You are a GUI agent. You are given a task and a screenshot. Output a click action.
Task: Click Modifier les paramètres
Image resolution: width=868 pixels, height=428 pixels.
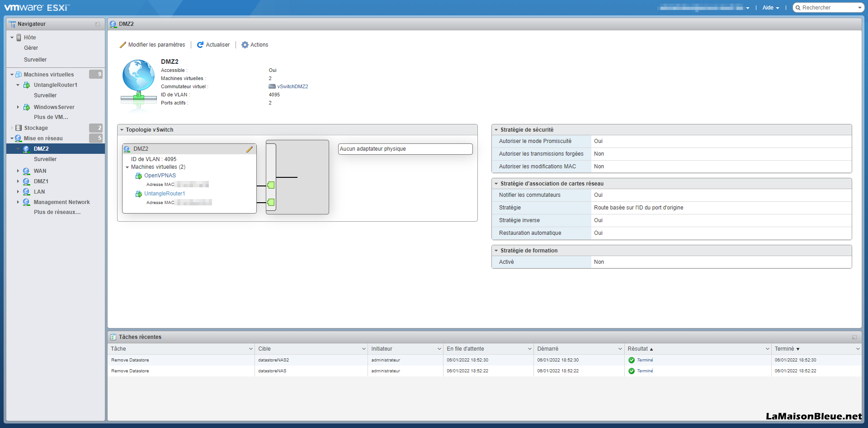point(152,45)
